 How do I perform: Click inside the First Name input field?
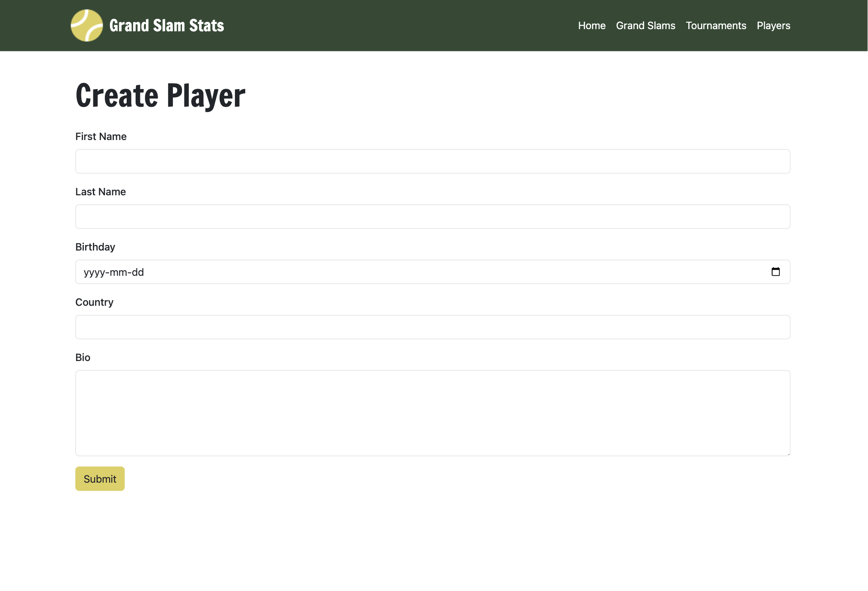coord(432,161)
